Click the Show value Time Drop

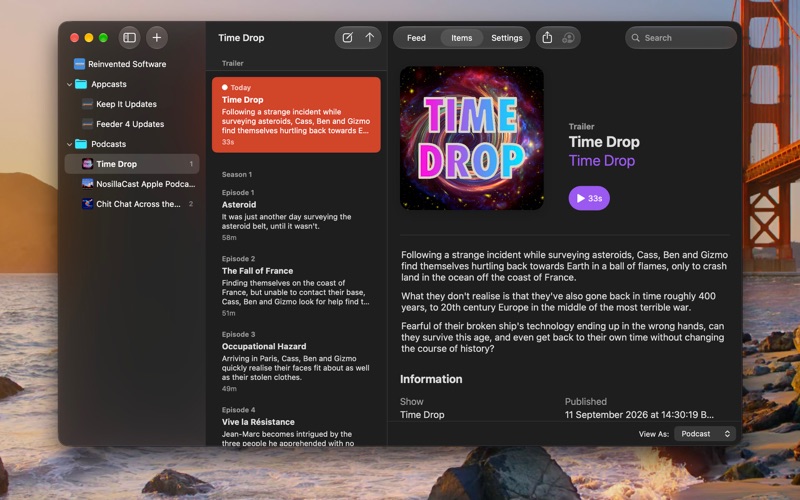[422, 415]
